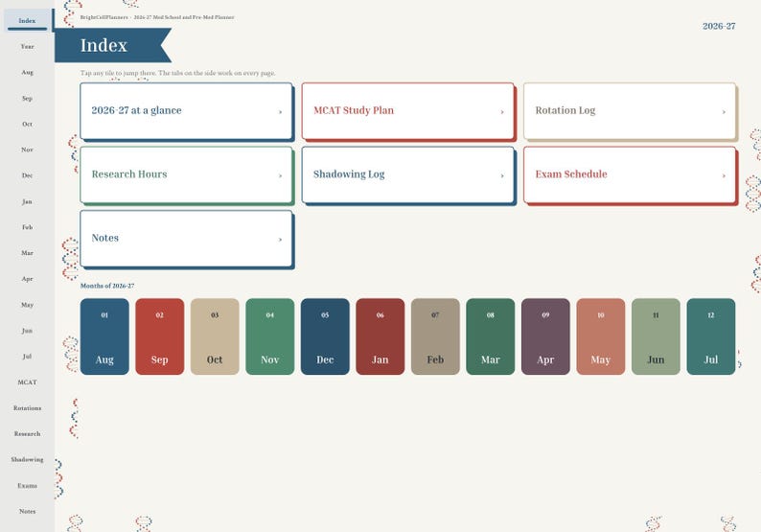Jump to the 10 May month card

(601, 336)
